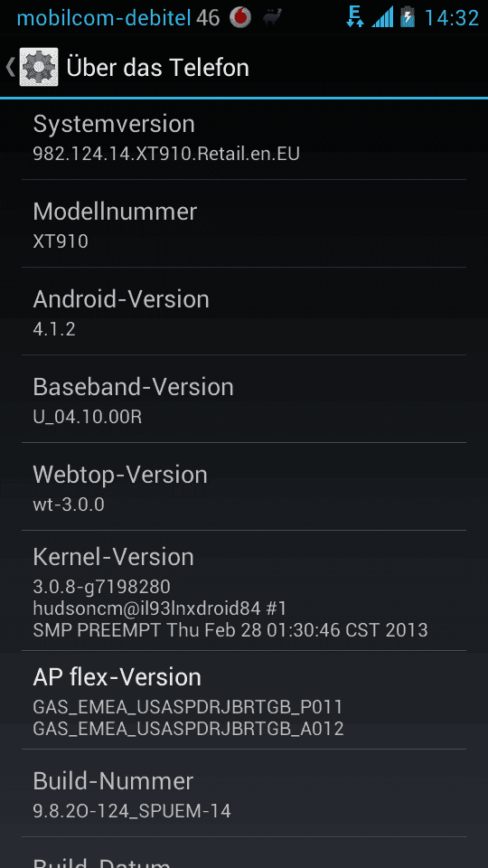Tap the Settings gear icon in header
The height and width of the screenshot is (868, 488).
click(39, 67)
